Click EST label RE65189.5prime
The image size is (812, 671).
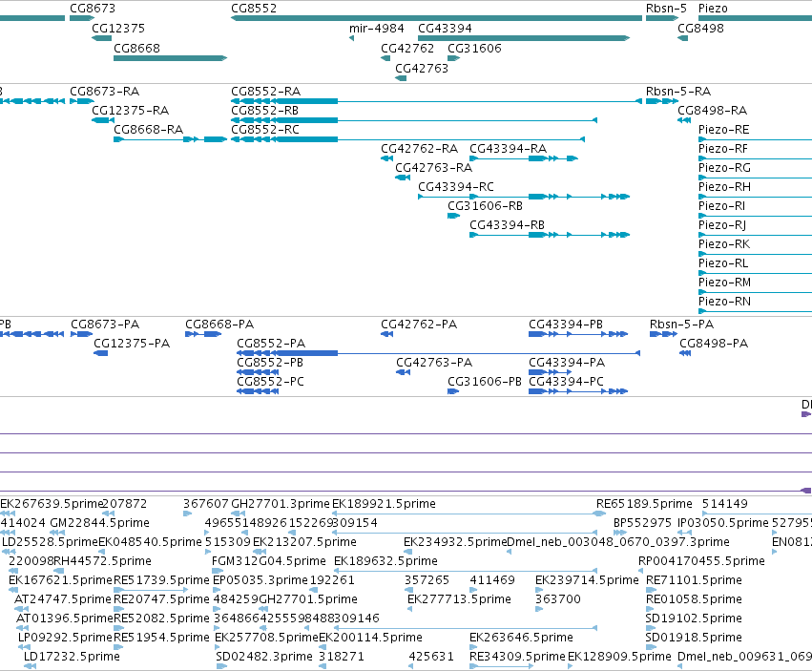[x=644, y=504]
